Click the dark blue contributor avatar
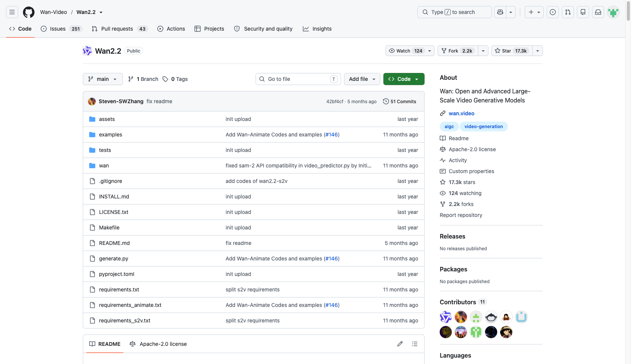 pyautogui.click(x=491, y=332)
